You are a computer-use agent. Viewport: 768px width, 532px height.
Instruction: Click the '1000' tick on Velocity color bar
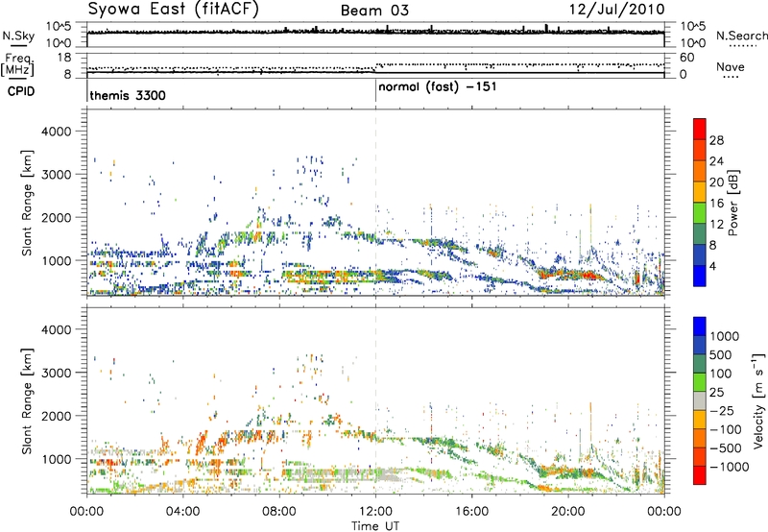724,336
